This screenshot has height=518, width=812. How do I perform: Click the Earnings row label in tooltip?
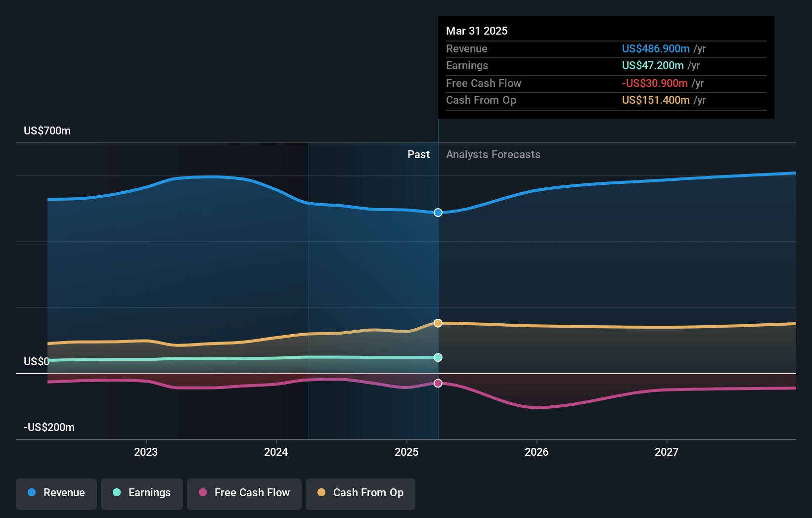467,66
